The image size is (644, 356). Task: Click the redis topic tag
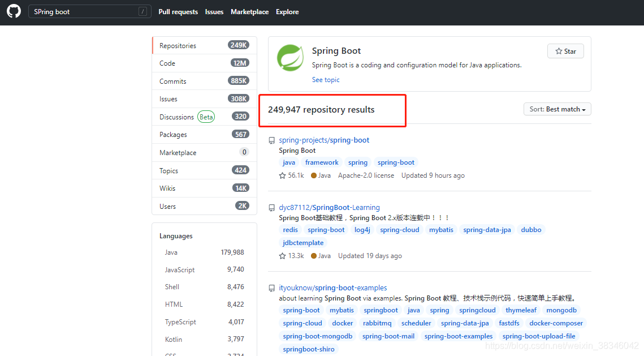pos(291,230)
